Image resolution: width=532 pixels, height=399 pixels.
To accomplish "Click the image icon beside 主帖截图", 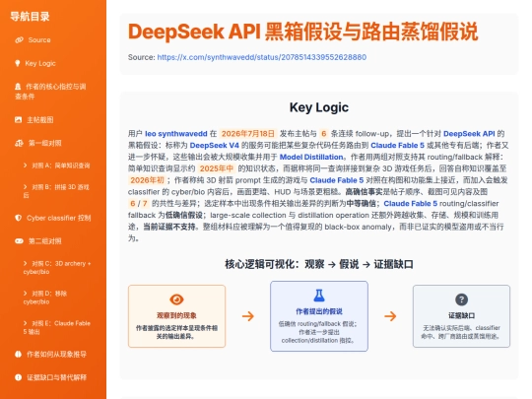I will pos(19,120).
